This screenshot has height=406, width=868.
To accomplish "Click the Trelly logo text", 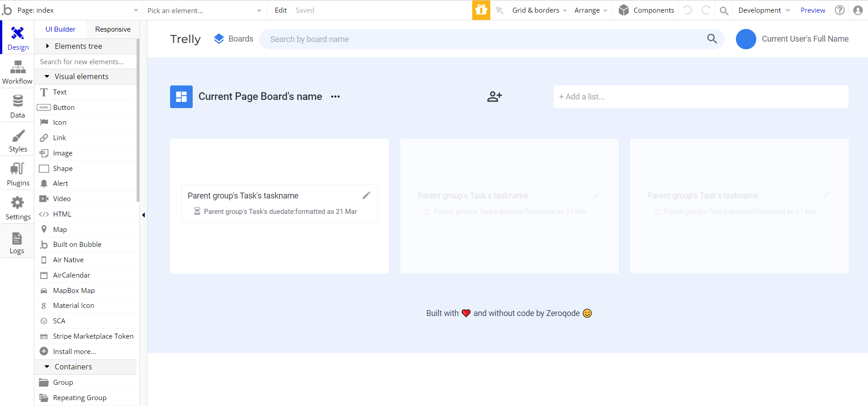I will (185, 39).
